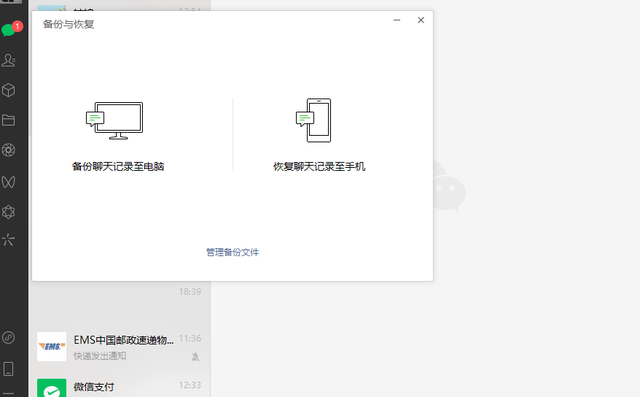Open the sidebar menu at bottom

(x=9, y=394)
